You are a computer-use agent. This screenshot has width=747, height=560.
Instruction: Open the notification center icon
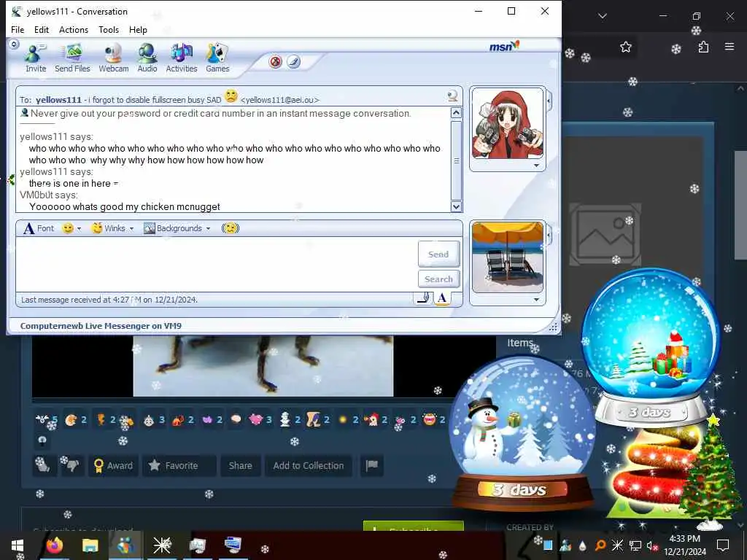pos(723,545)
